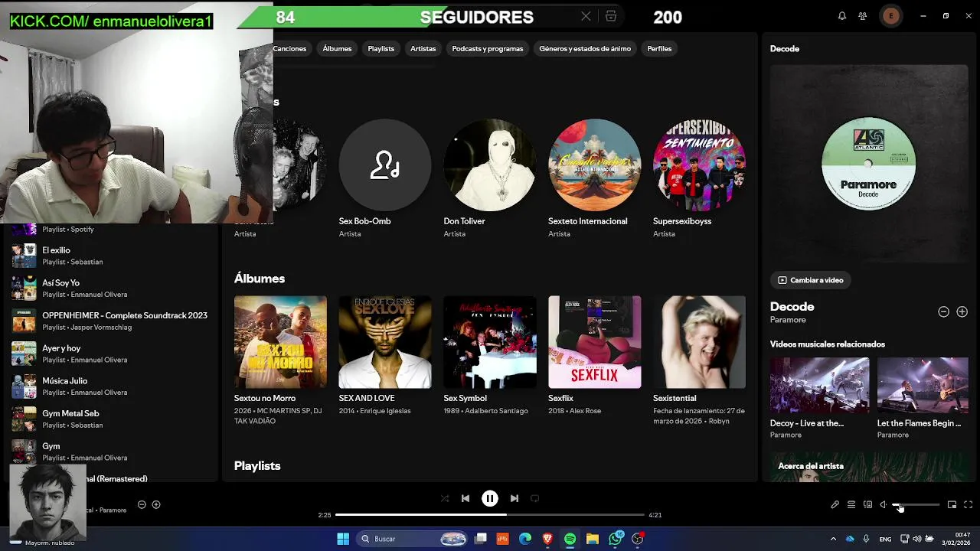The image size is (980, 551).
Task: Open the Sexteto Internacional artist picture
Action: [595, 165]
